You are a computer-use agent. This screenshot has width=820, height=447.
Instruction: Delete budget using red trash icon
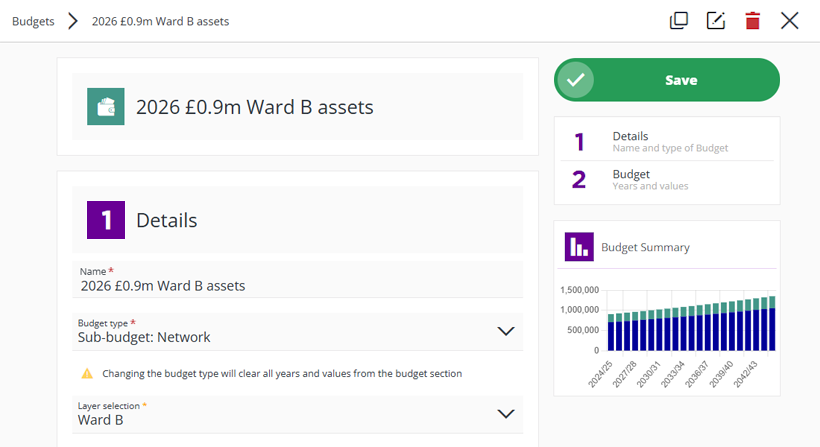point(753,21)
